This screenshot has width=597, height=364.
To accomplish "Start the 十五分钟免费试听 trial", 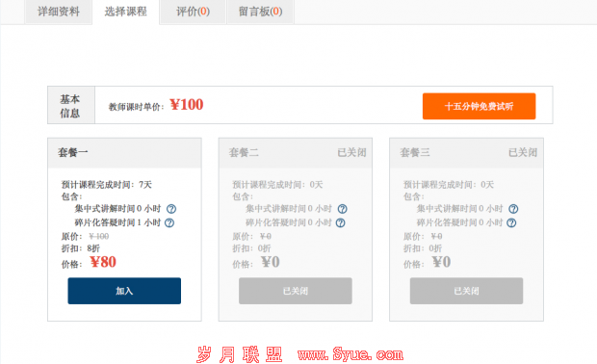I will 479,106.
